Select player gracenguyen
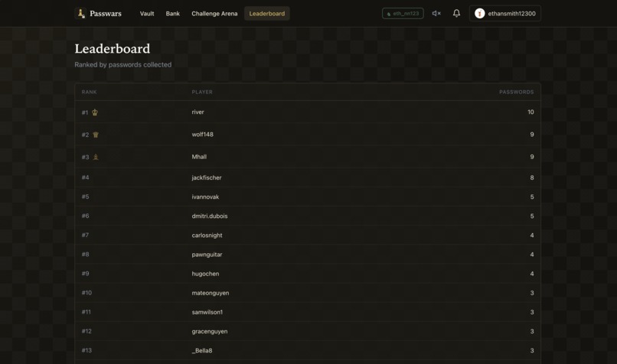This screenshot has height=364, width=617. point(210,332)
